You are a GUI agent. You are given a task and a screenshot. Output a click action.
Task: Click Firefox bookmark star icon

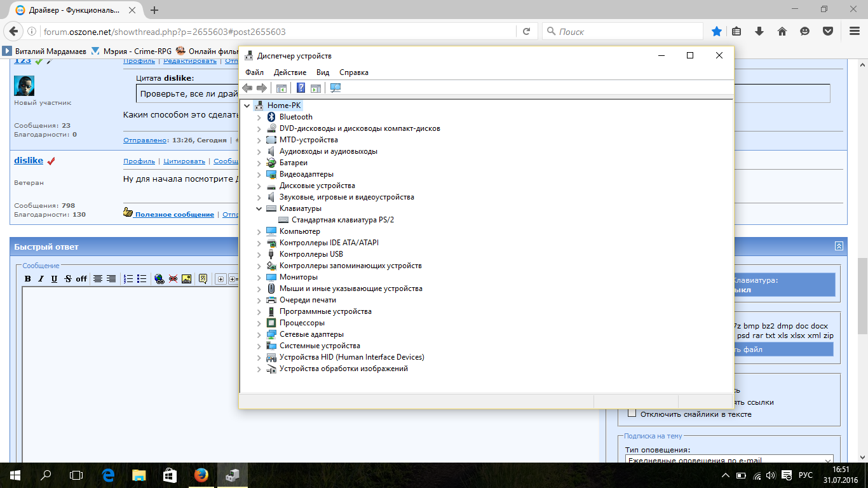(x=717, y=31)
